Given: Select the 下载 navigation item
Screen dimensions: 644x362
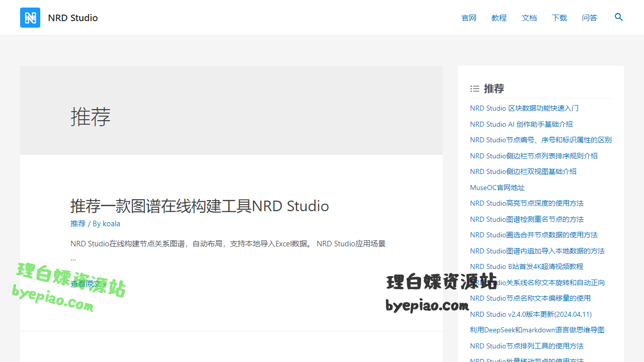Looking at the screenshot, I should click(559, 18).
